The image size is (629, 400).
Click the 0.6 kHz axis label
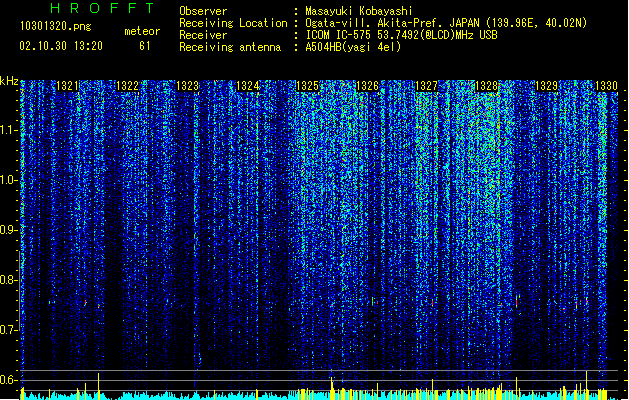9,380
